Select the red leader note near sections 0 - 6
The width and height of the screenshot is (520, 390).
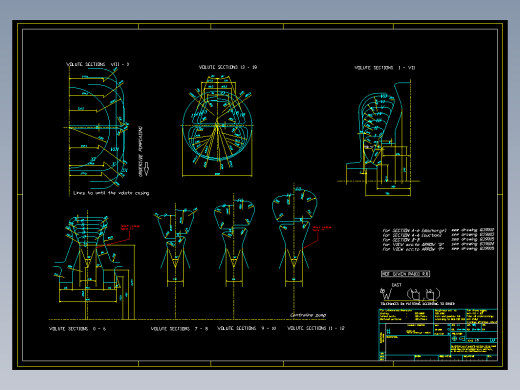tap(130, 227)
